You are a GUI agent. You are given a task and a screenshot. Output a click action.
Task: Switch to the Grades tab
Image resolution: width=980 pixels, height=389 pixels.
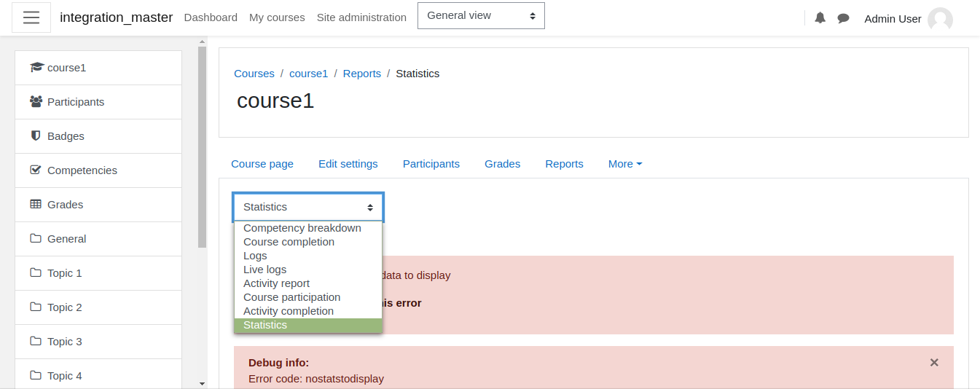503,164
